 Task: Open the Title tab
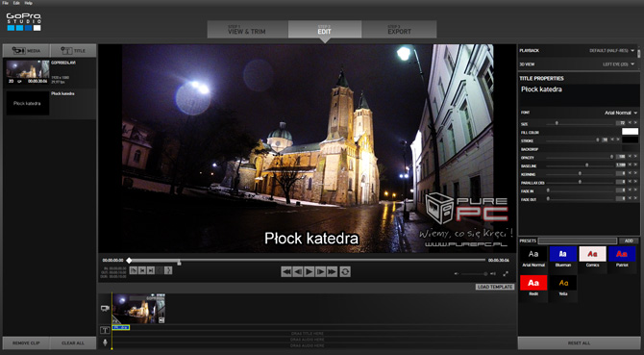[73, 51]
